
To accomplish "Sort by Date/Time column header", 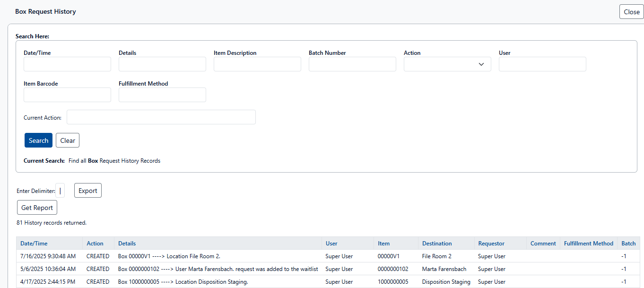I will (x=34, y=244).
